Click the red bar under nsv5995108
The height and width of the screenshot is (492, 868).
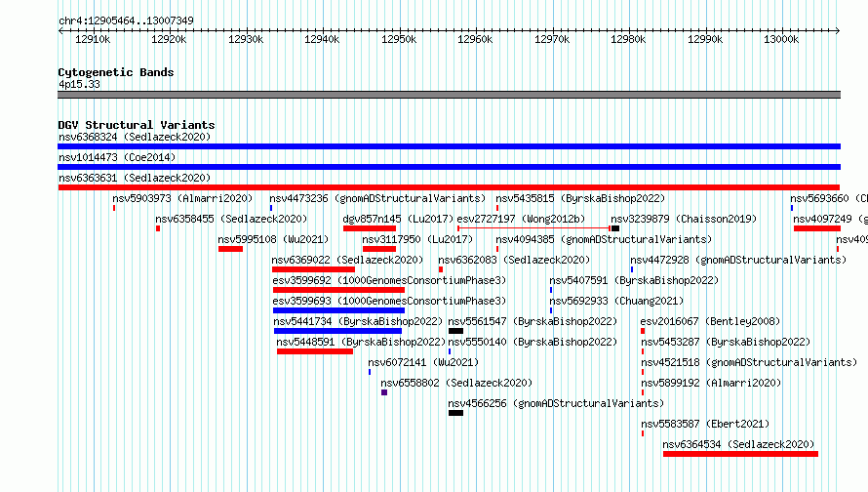click(230, 249)
